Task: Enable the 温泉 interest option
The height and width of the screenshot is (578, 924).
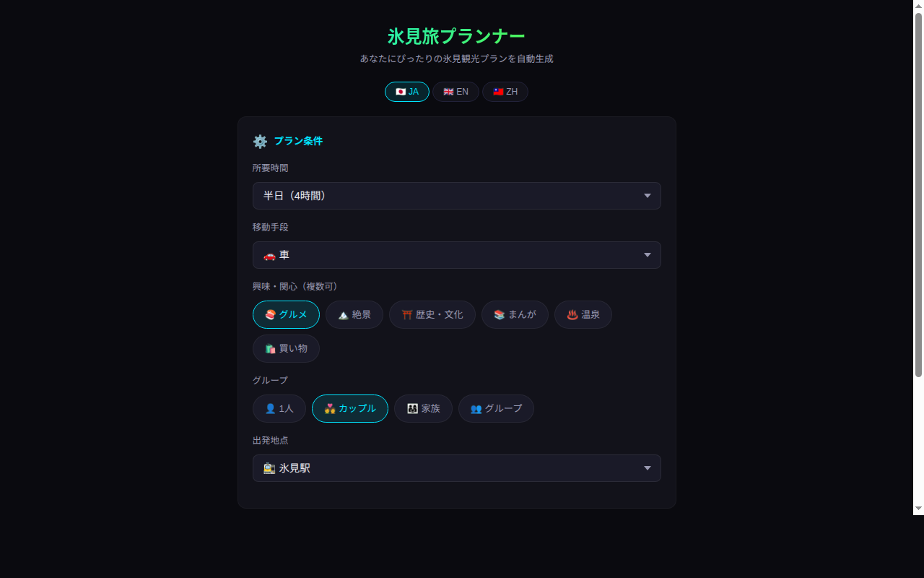Action: tap(583, 314)
